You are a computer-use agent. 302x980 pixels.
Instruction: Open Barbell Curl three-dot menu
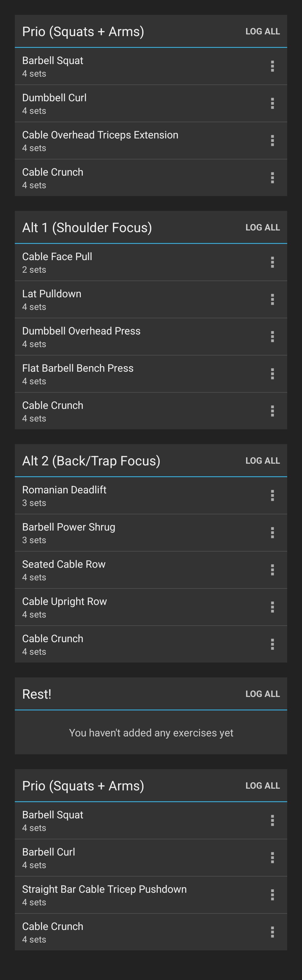272,858
